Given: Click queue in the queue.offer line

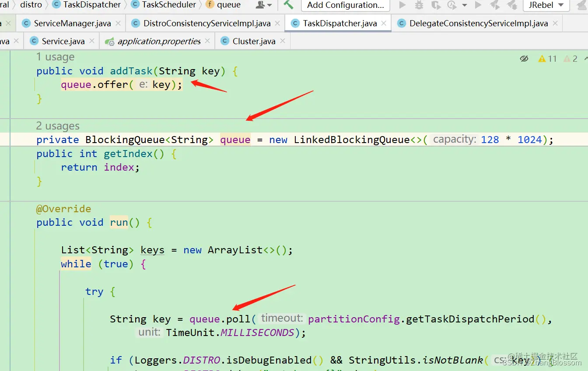Looking at the screenshot, I should tap(76, 84).
